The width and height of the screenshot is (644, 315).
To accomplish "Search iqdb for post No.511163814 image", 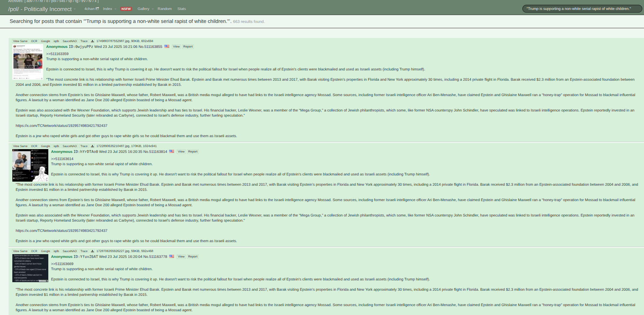I will point(56,146).
